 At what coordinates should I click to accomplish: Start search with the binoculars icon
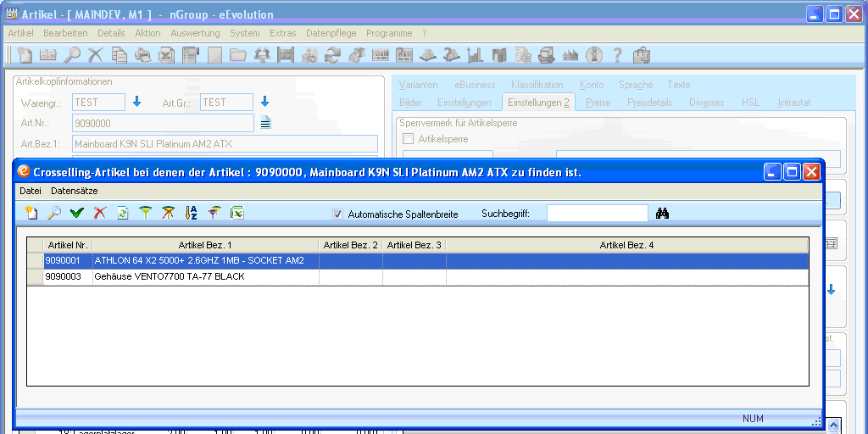click(663, 214)
